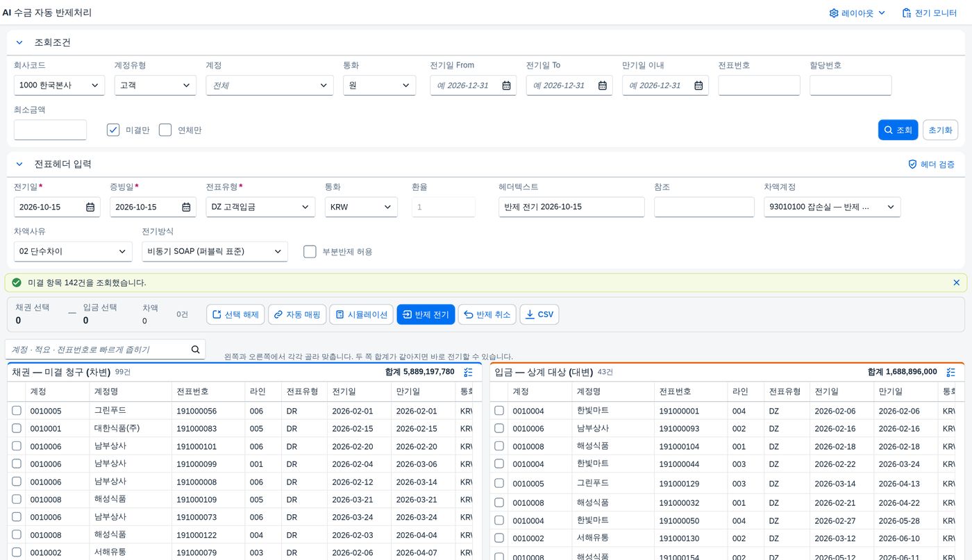Click the 조회 search button
The image size is (972, 560).
coord(898,130)
